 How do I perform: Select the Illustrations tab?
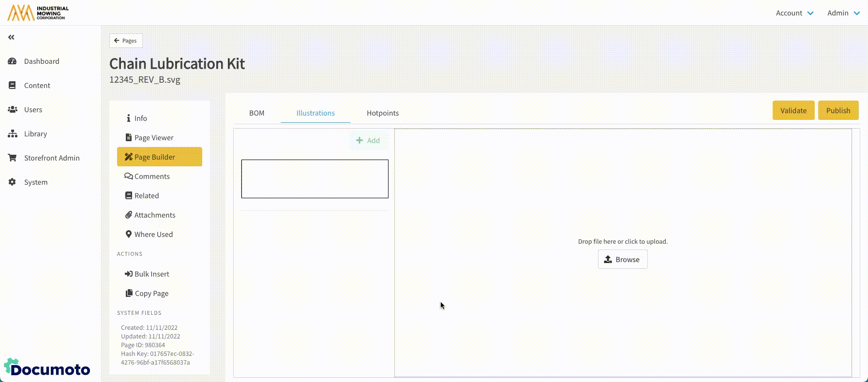coord(315,113)
